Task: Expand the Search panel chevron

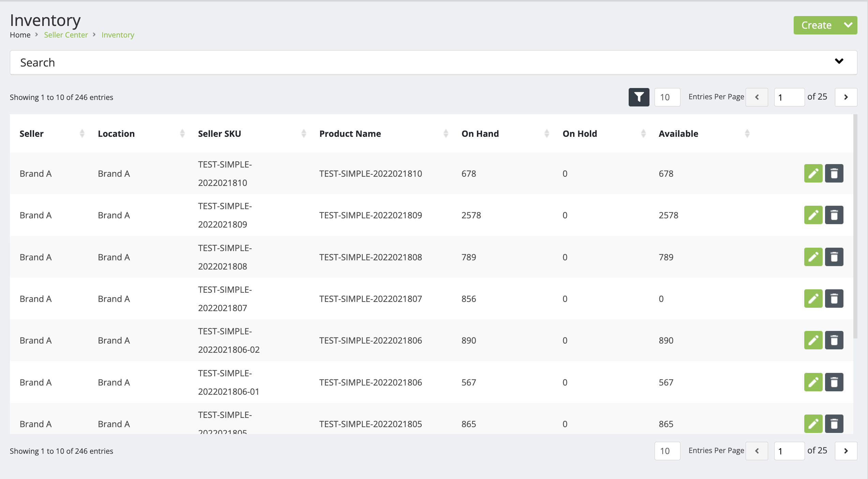Action: pos(839,61)
